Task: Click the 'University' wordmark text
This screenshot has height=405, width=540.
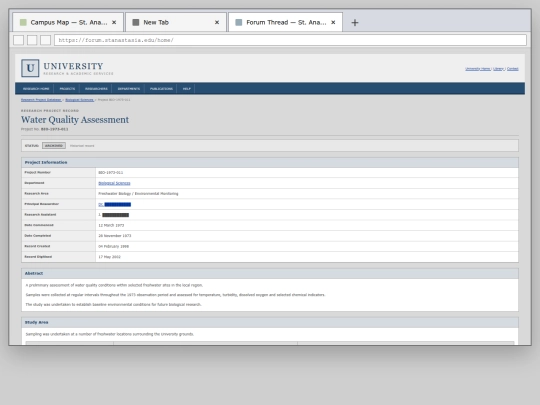Action: tap(73, 66)
